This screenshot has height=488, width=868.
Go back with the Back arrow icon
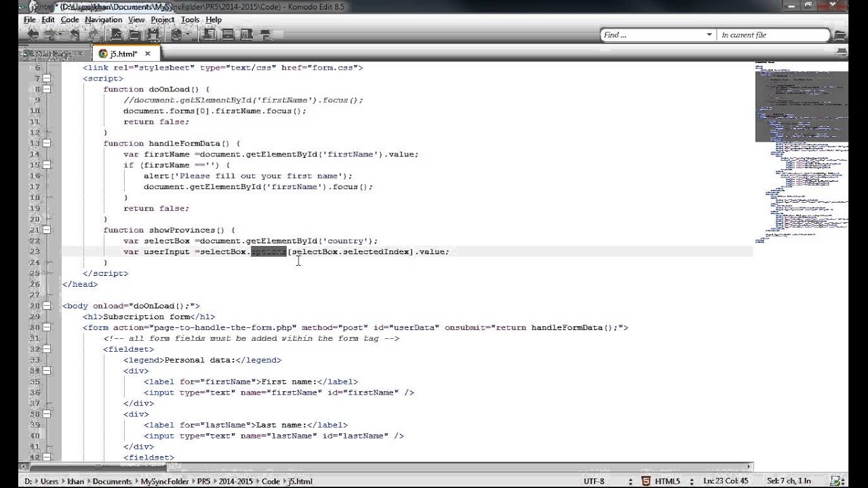(33, 35)
